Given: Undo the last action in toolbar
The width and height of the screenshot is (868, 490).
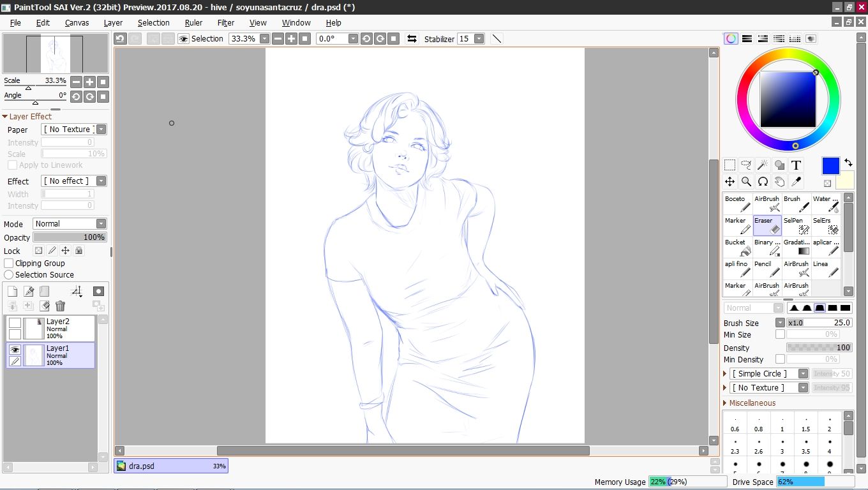Looking at the screenshot, I should pos(120,39).
